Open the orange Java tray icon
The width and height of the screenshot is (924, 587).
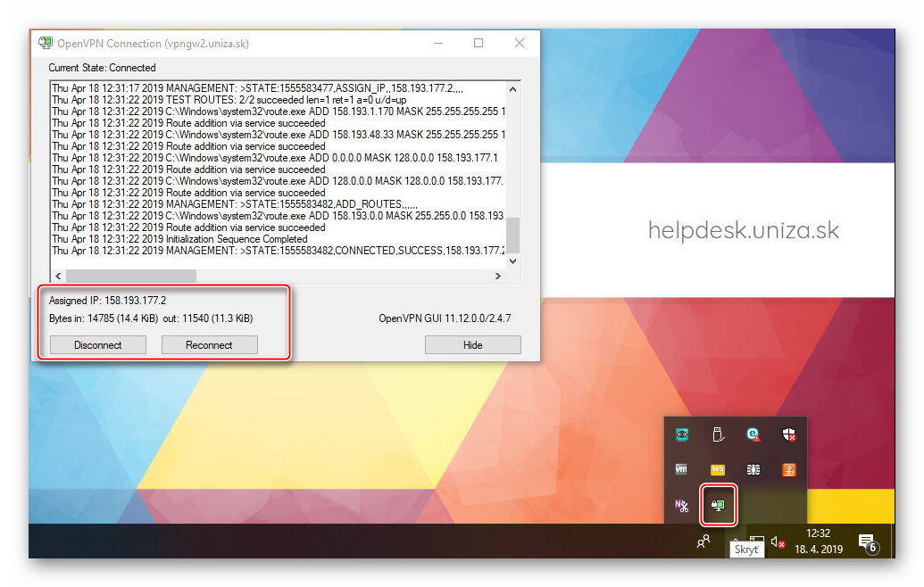click(788, 469)
